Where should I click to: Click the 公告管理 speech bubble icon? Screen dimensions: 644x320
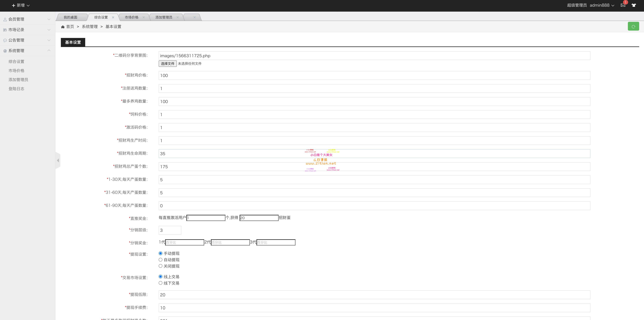(x=5, y=40)
